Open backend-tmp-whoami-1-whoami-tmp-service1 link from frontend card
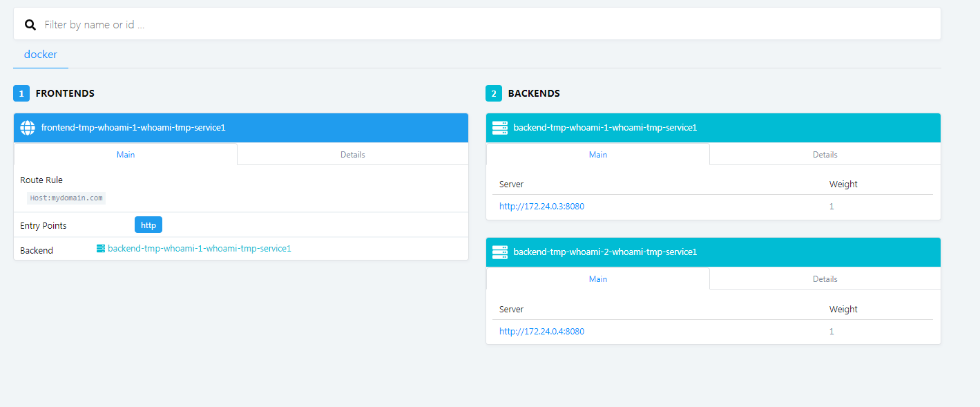 point(200,248)
